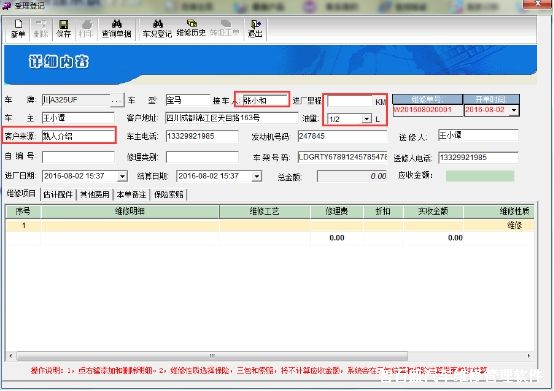
Task: Click the 送修人电话 phone field
Action: coord(478,158)
